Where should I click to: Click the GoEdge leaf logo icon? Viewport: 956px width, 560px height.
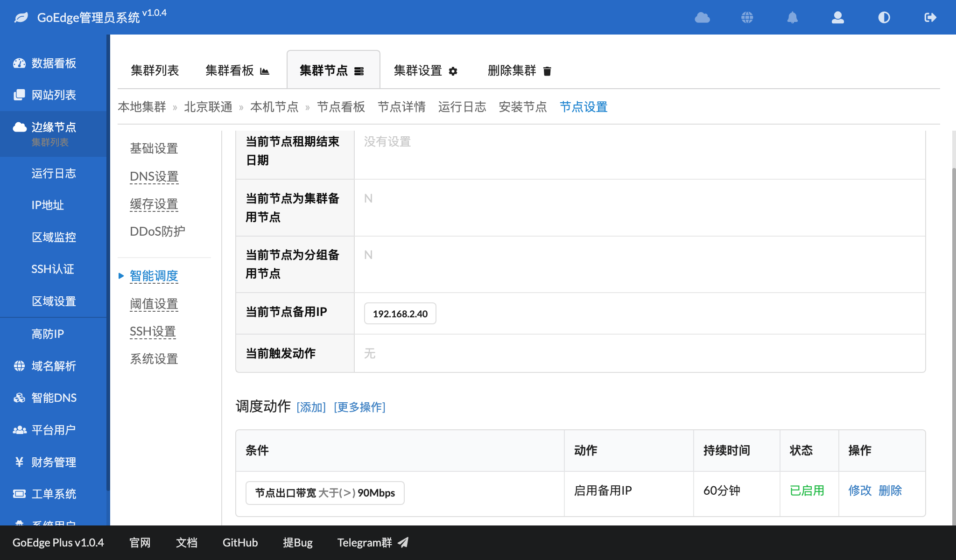coord(21,18)
